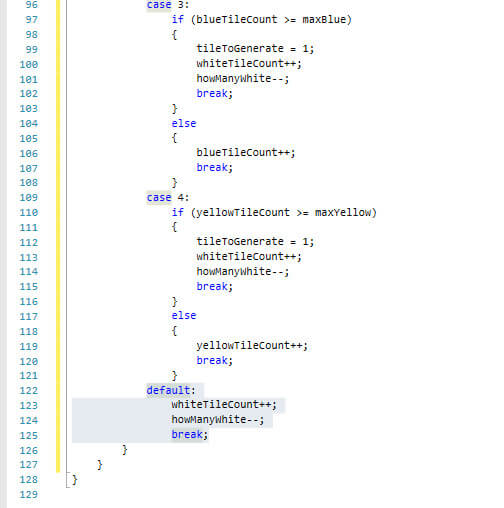The image size is (504, 508).
Task: Click the outlining collapse line end near line 128
Action: pyautogui.click(x=68, y=487)
